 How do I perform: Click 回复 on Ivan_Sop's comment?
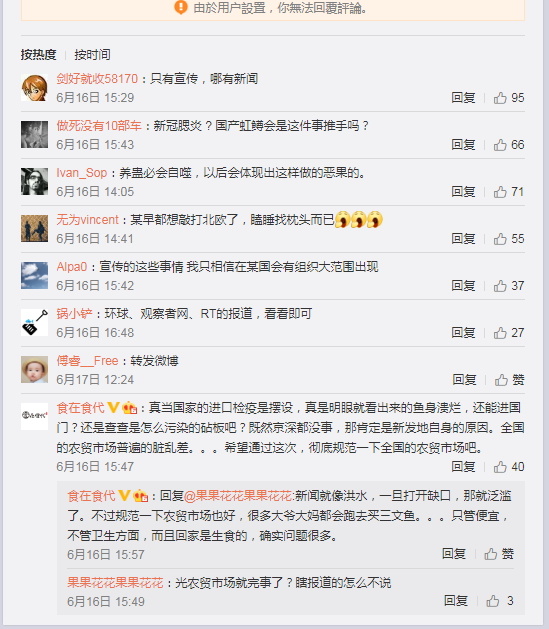(463, 192)
